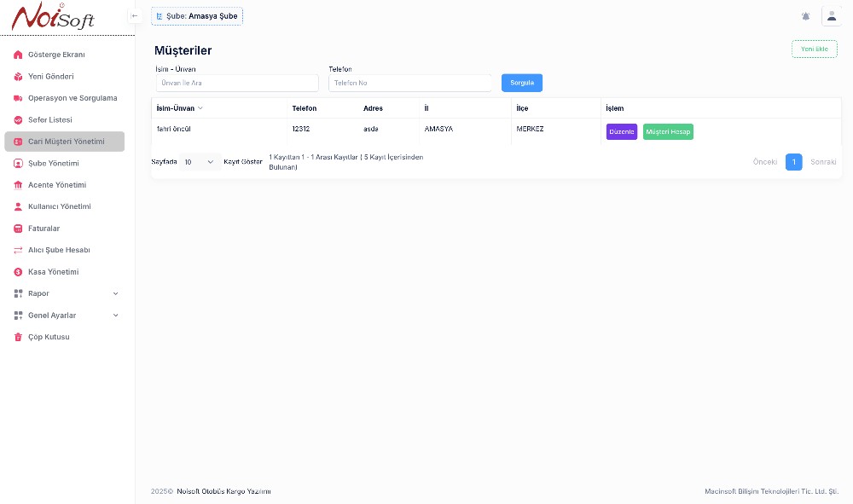Open Kullanıcı Yönetimi menu item

(x=59, y=206)
